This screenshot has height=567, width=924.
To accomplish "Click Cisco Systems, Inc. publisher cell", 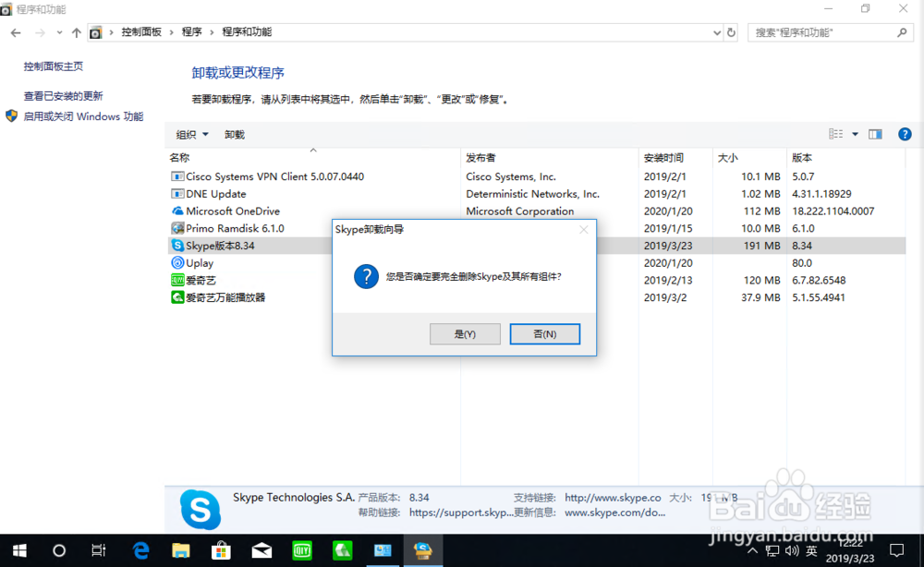I will click(x=510, y=176).
